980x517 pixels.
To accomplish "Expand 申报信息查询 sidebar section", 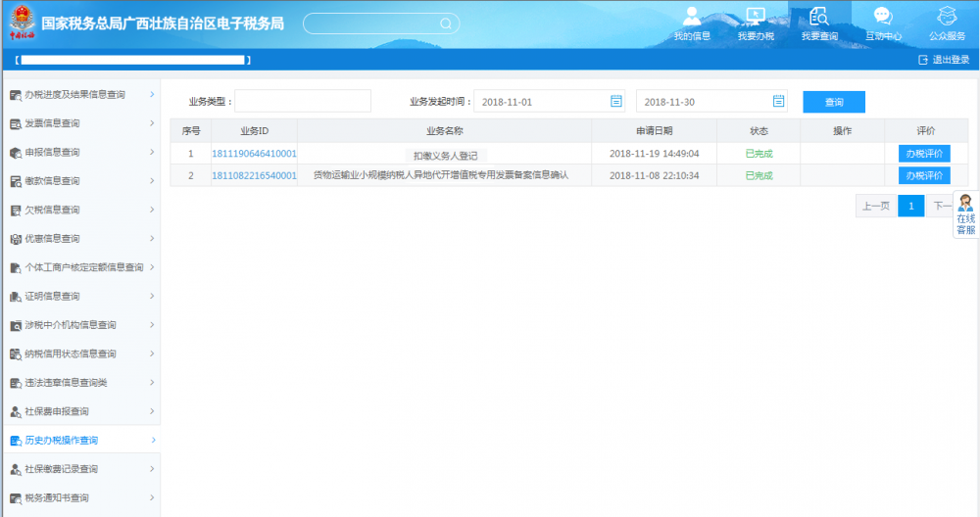I will click(x=80, y=152).
